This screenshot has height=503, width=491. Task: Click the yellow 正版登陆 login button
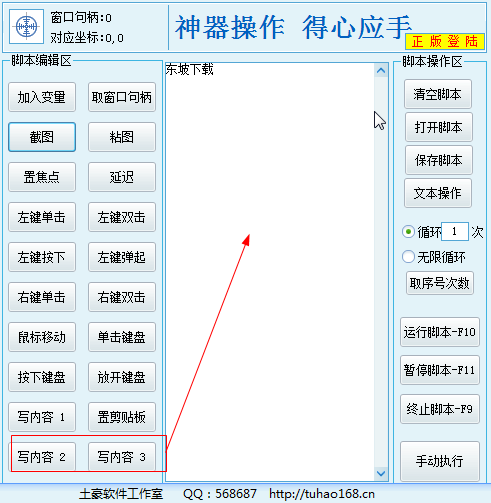click(x=445, y=42)
